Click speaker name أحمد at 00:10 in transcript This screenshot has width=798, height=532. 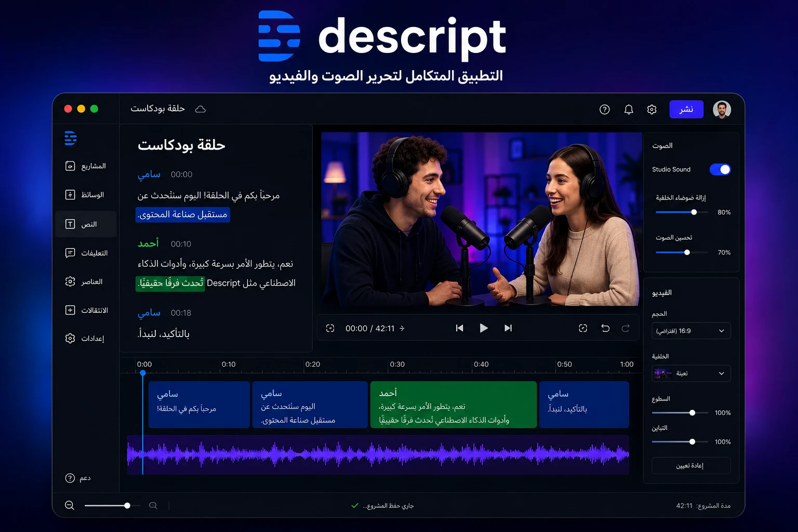[148, 244]
